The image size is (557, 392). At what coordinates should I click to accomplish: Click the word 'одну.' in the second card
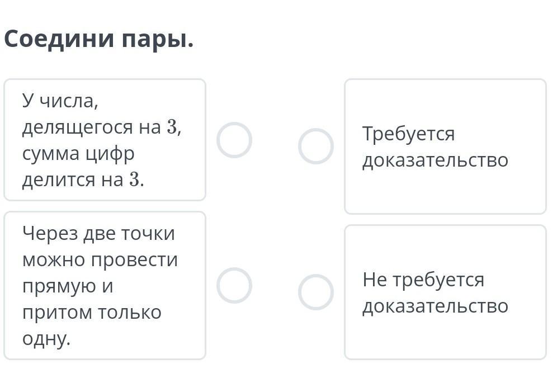coord(46,338)
